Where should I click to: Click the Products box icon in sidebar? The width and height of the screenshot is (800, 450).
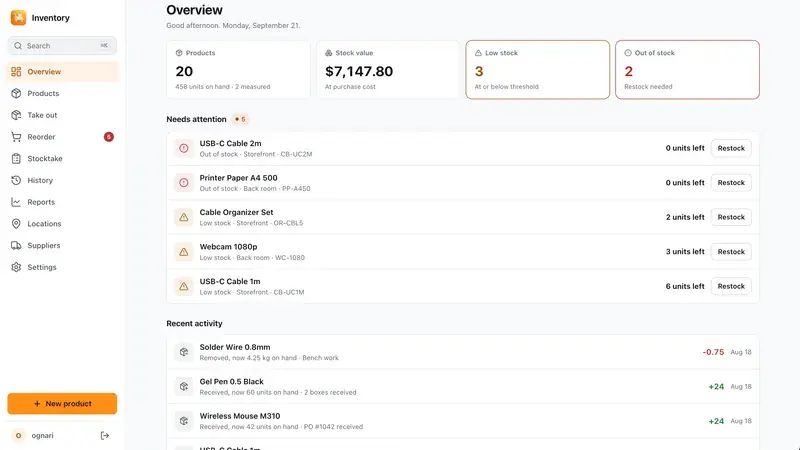16,93
